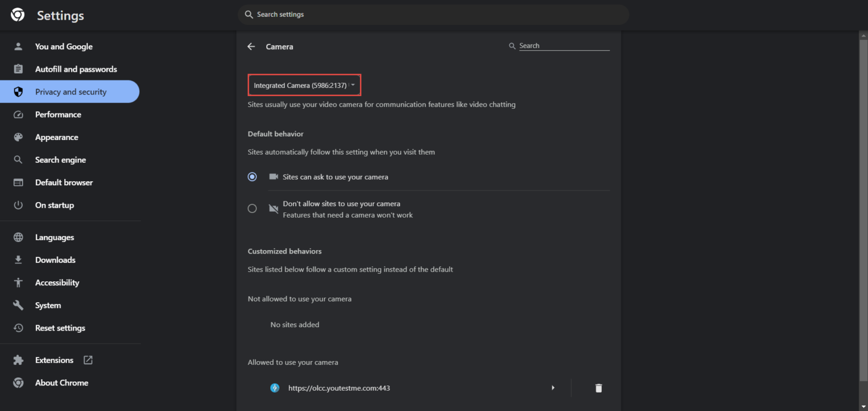This screenshot has width=868, height=411.
Task: Click the Extensions puzzle piece icon
Action: pyautogui.click(x=19, y=360)
